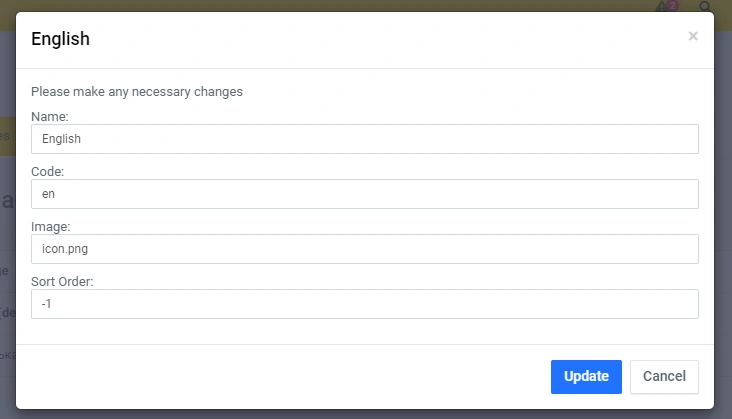Click the "Image:" field label
Viewport: 732px width, 419px height.
pyautogui.click(x=50, y=227)
